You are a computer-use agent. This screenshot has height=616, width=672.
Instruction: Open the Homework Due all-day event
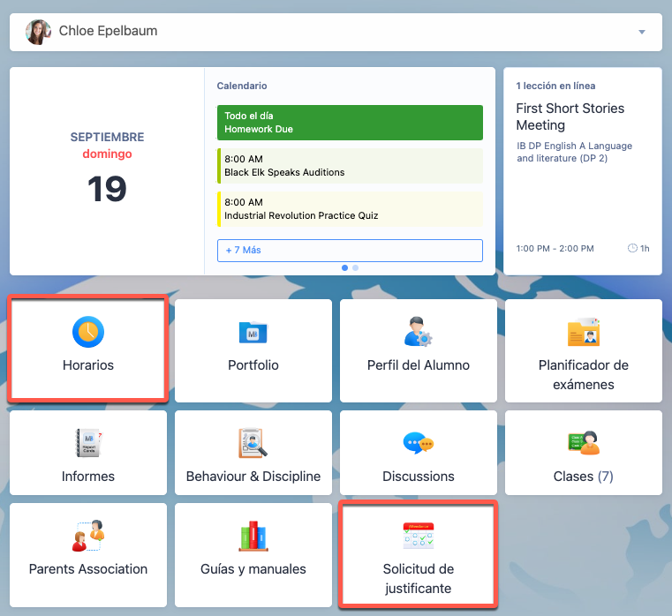click(x=350, y=123)
